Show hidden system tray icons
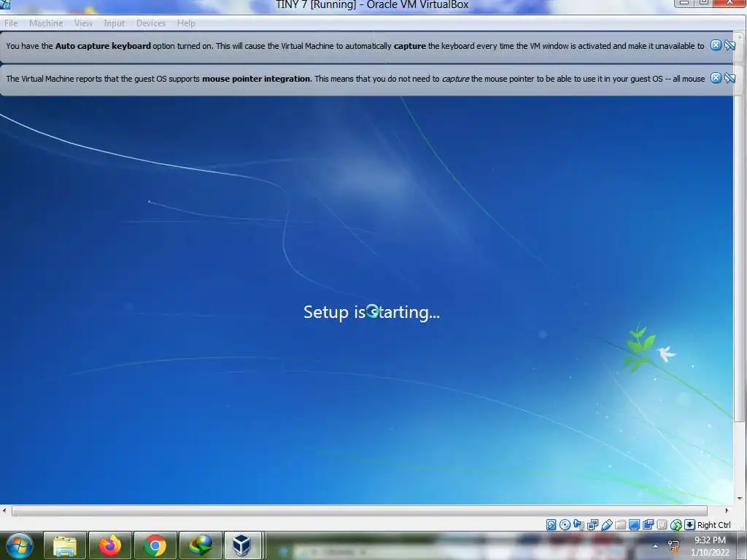The width and height of the screenshot is (747, 560). coord(656,546)
